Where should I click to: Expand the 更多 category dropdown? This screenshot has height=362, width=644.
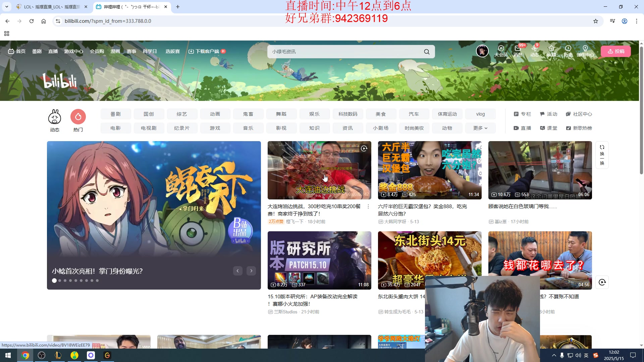[x=480, y=128]
